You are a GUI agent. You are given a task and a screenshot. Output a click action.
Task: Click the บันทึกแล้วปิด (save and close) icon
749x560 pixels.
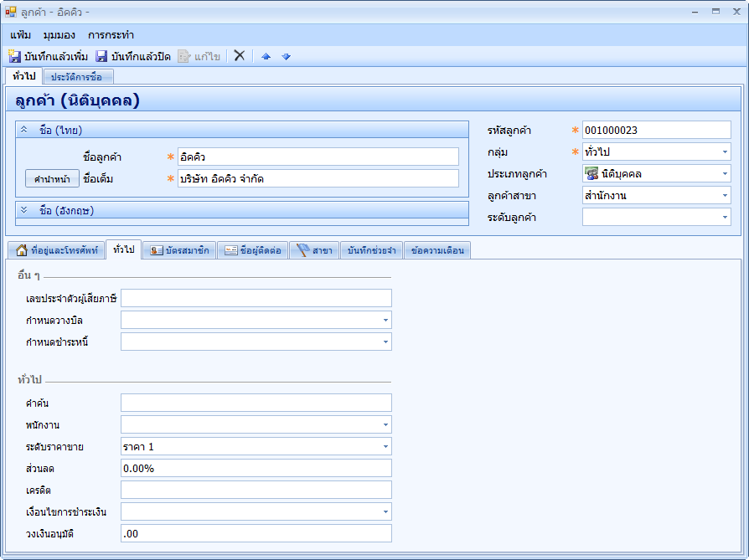(101, 56)
